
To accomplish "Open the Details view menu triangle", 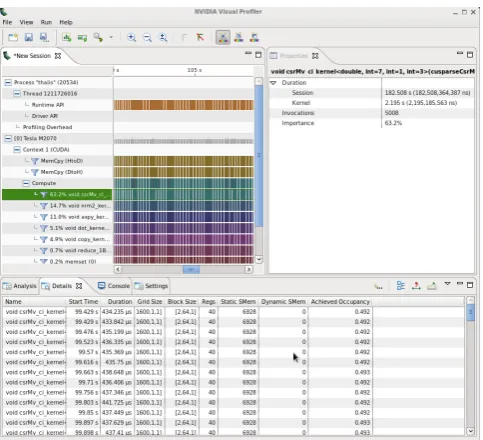I will (447, 284).
